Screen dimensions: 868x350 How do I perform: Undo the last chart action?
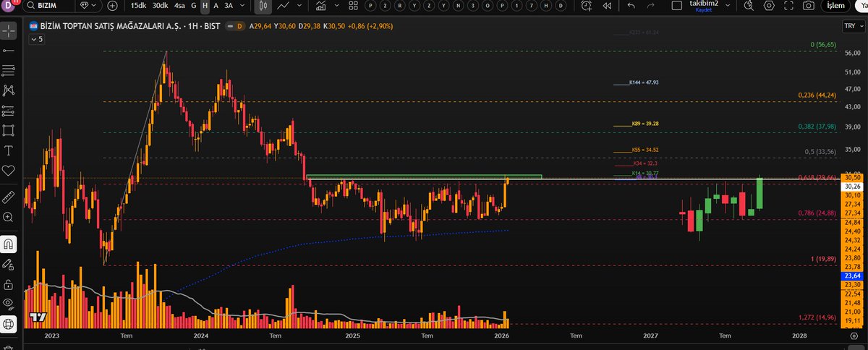pyautogui.click(x=631, y=6)
